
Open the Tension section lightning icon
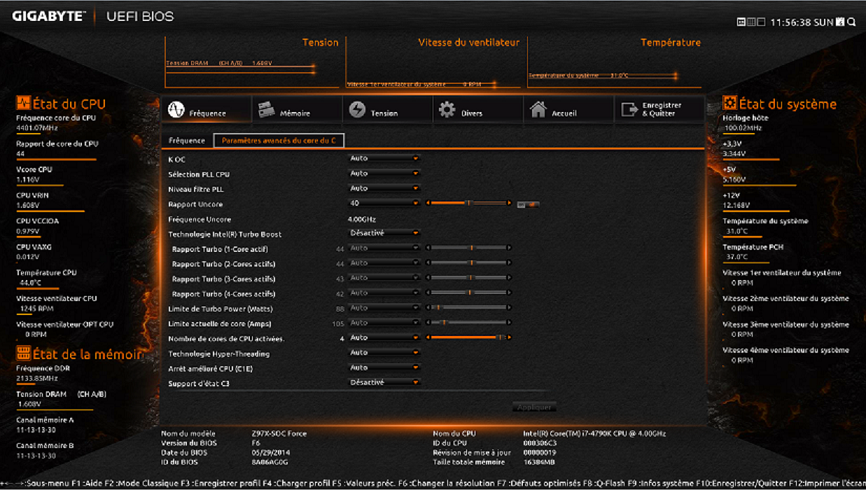point(357,109)
